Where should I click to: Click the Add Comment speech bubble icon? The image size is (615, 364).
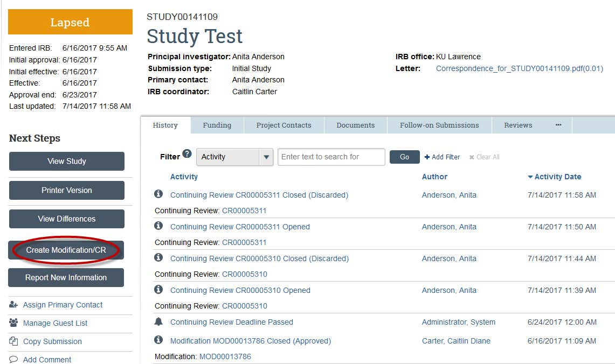[13, 359]
